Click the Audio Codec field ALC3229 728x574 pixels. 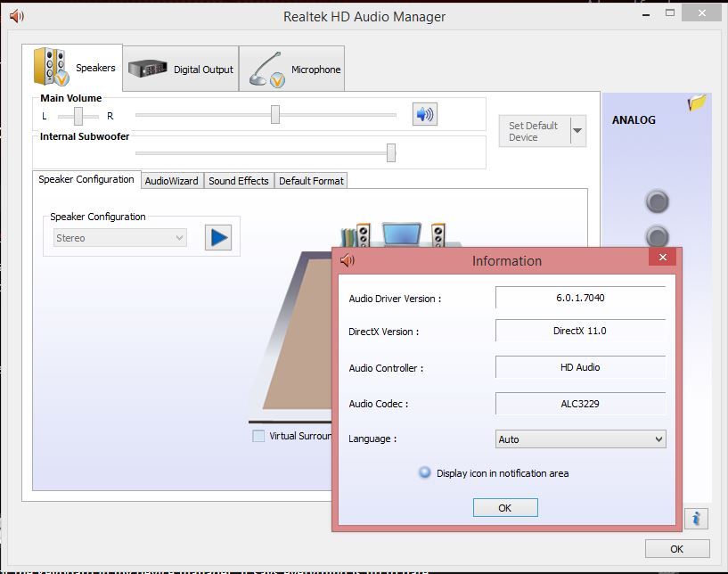[x=580, y=404]
